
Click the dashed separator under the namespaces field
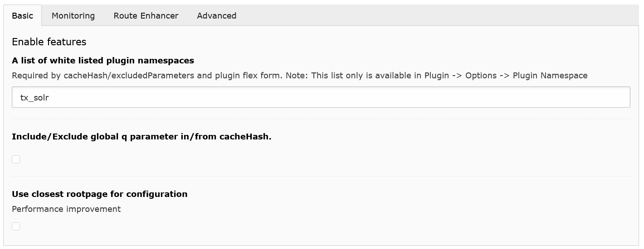[x=321, y=119]
